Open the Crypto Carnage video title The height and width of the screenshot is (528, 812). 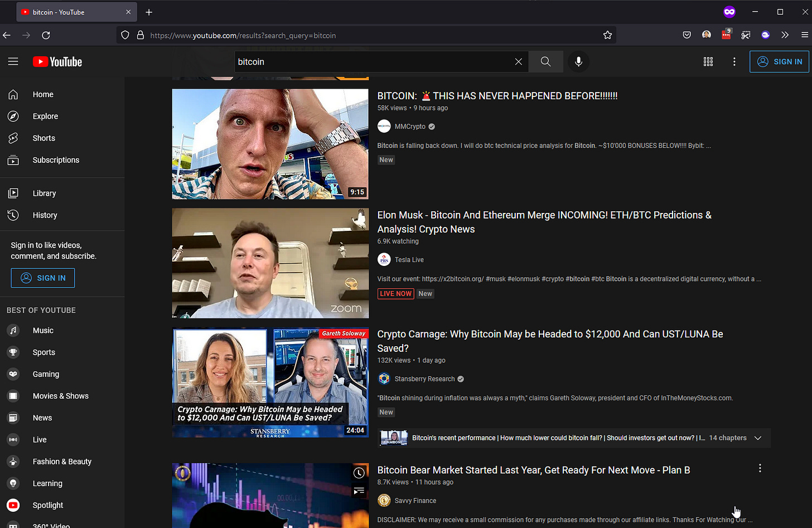point(550,341)
